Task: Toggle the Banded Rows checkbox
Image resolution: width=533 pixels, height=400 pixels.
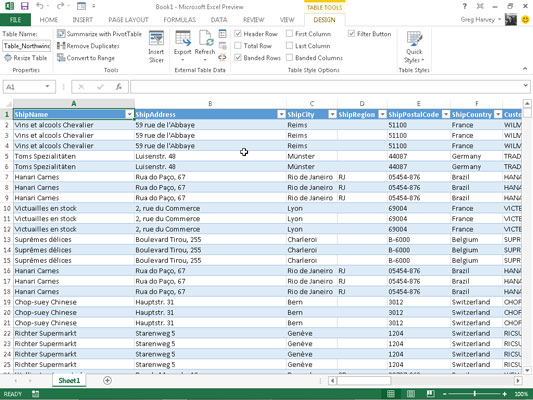Action: click(238, 57)
